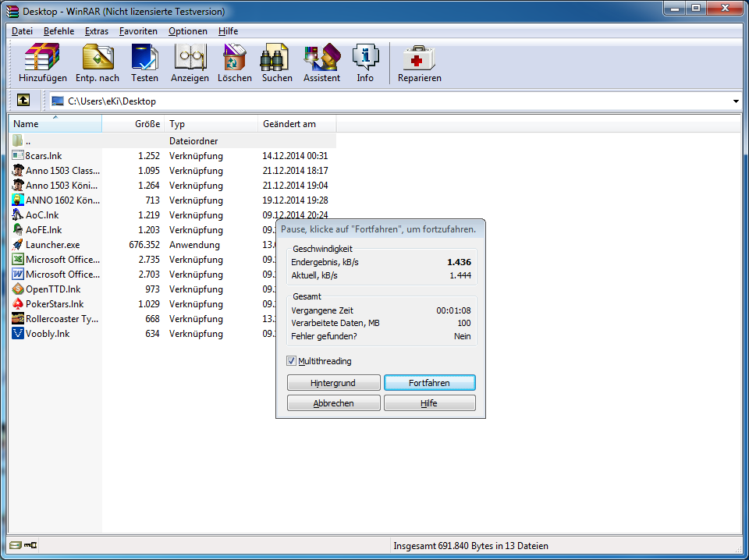Select the OpenTTD.lnk file icon
The width and height of the screenshot is (749, 560).
click(18, 289)
